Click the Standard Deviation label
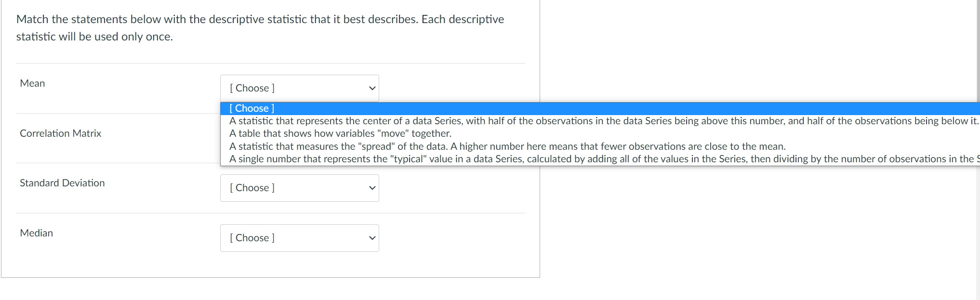 coord(62,183)
